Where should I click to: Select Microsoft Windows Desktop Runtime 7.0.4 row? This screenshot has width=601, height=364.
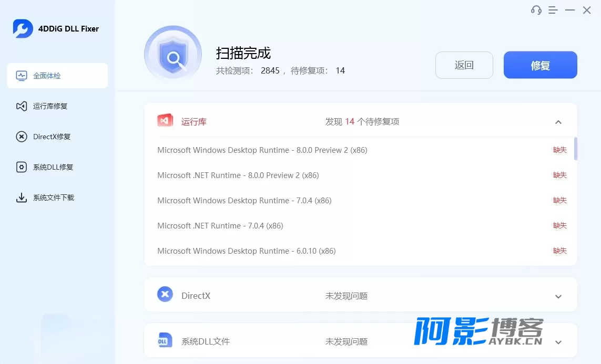[x=362, y=201]
